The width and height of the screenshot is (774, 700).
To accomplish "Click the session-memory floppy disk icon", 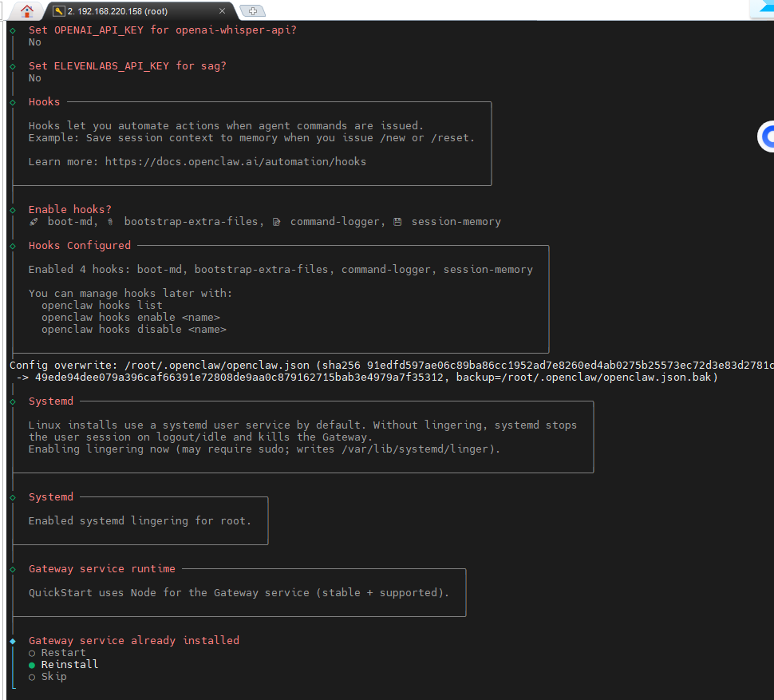I will [397, 222].
